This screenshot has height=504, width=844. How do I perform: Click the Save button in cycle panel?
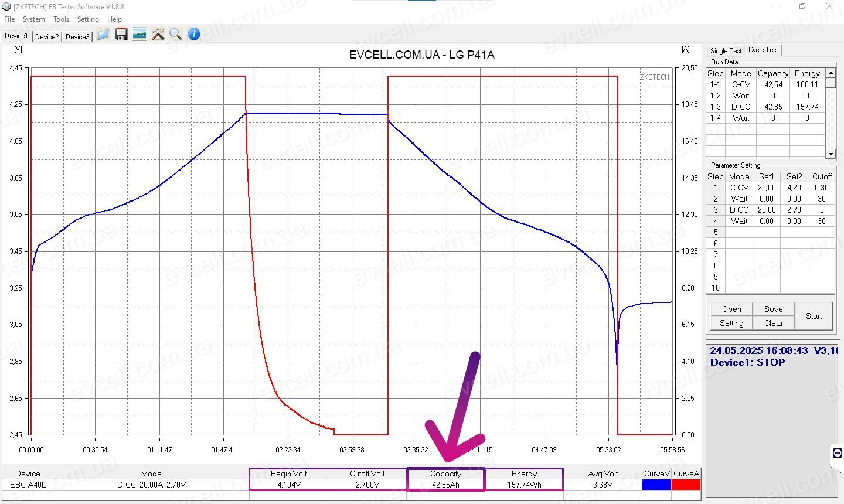pos(773,309)
